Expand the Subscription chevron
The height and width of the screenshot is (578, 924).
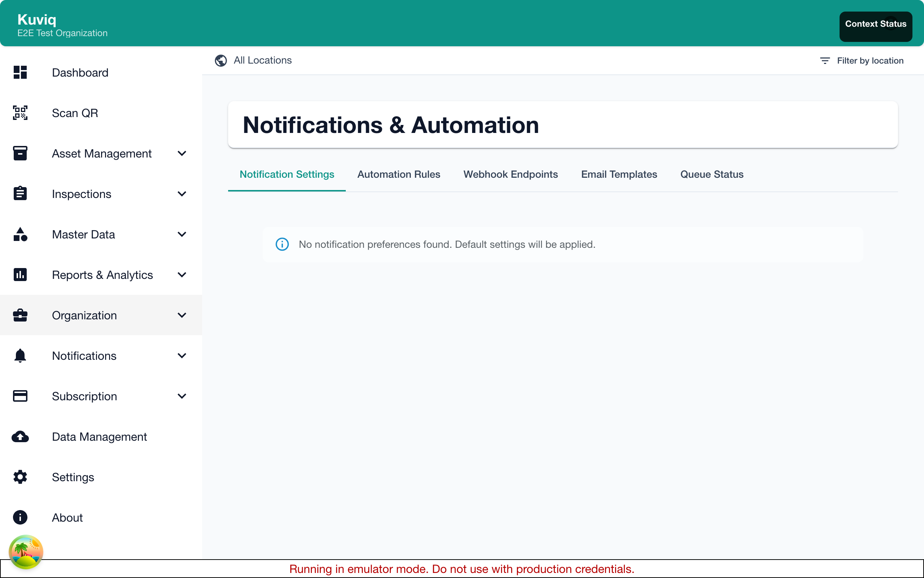pyautogui.click(x=182, y=396)
